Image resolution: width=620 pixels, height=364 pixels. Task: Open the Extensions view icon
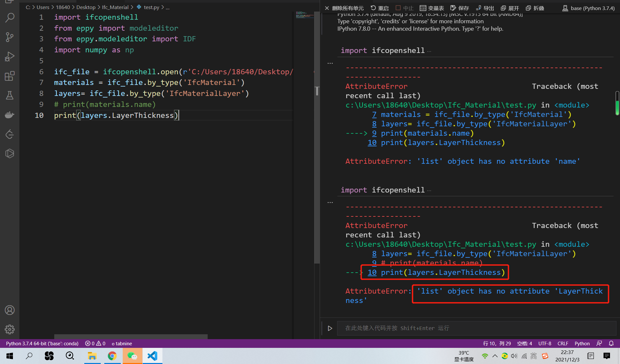(10, 76)
